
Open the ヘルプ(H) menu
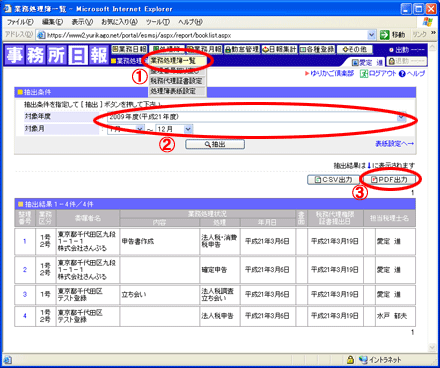[190, 22]
